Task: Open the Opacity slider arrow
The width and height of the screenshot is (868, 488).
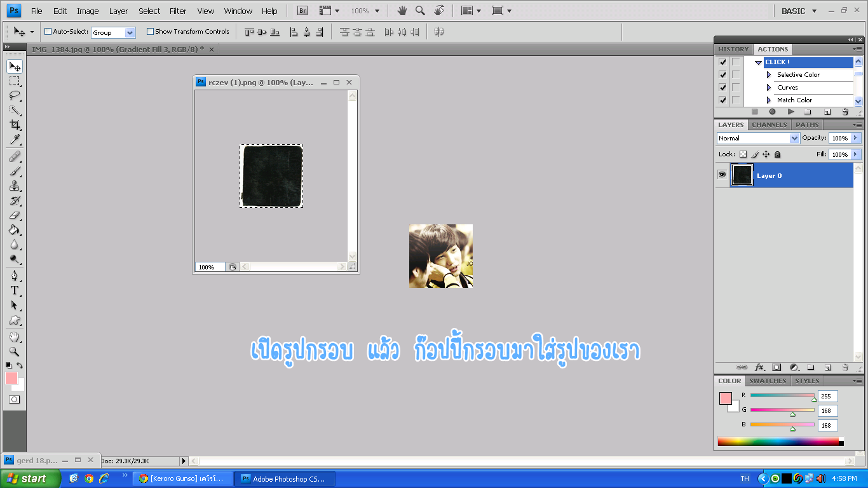Action: (855, 138)
